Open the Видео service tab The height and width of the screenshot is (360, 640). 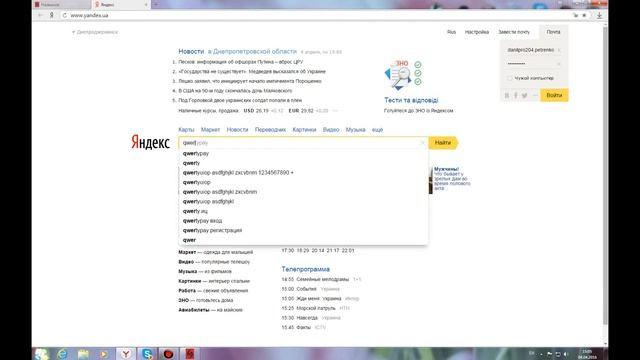pyautogui.click(x=331, y=130)
